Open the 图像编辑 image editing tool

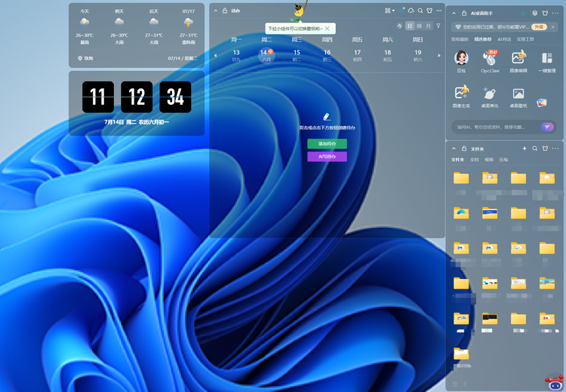click(x=518, y=58)
